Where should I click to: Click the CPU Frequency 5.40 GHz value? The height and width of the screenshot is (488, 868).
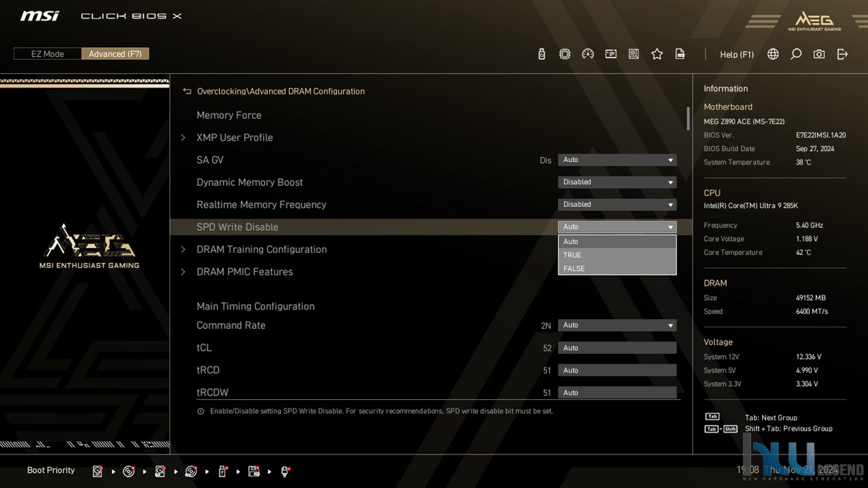pos(809,226)
